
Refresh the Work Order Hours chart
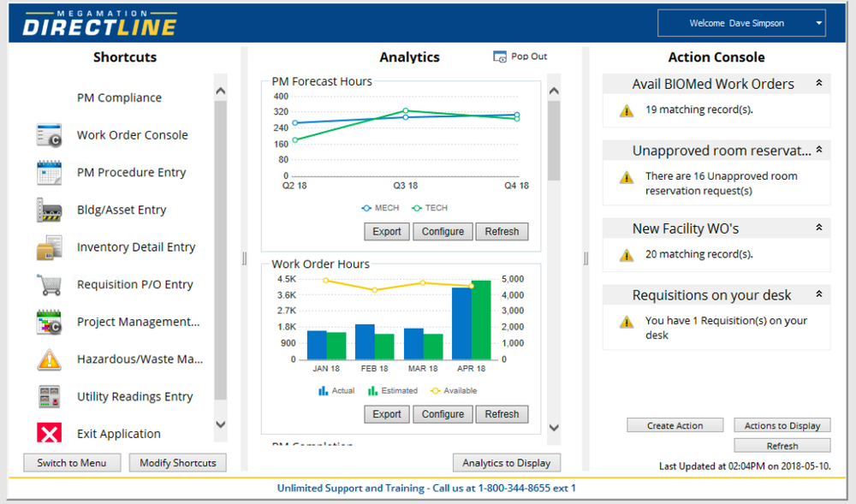click(x=502, y=414)
